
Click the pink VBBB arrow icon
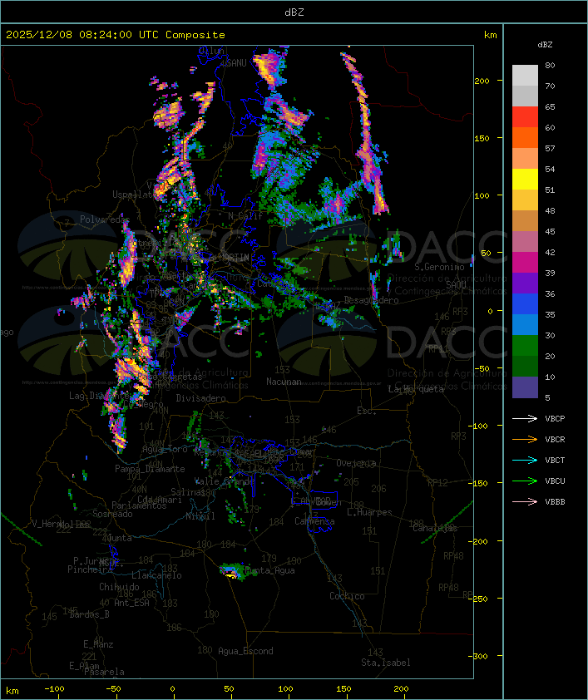525,502
